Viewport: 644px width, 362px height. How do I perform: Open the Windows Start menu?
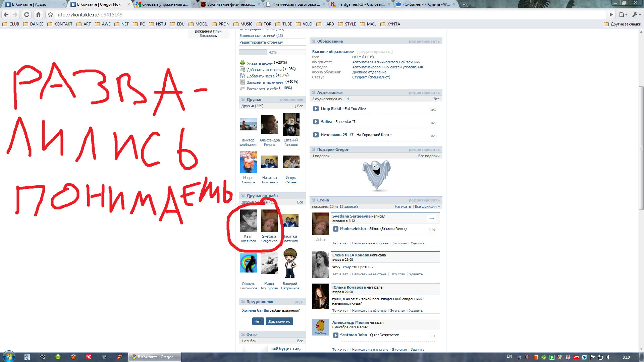point(9,356)
